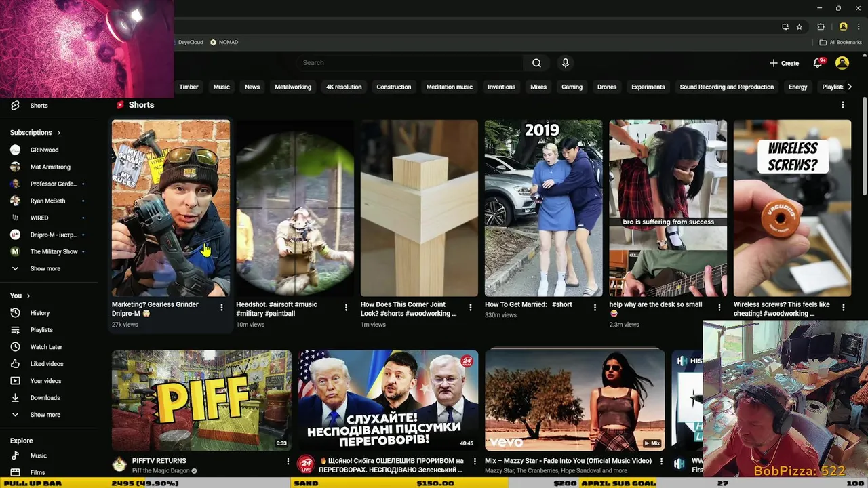868x488 pixels.
Task: Select Sound Recording and Reproduction chip
Action: click(x=727, y=87)
